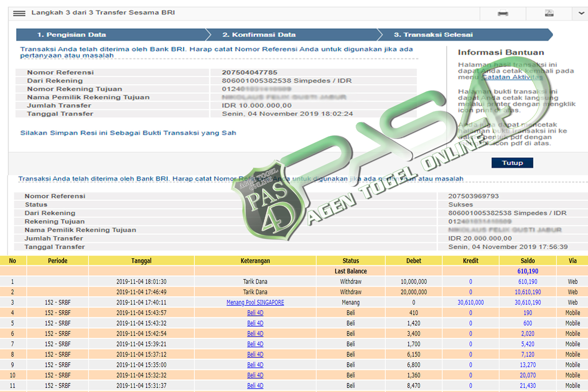Click debet value 20,000,000
The image size is (588, 392).
[x=414, y=292]
